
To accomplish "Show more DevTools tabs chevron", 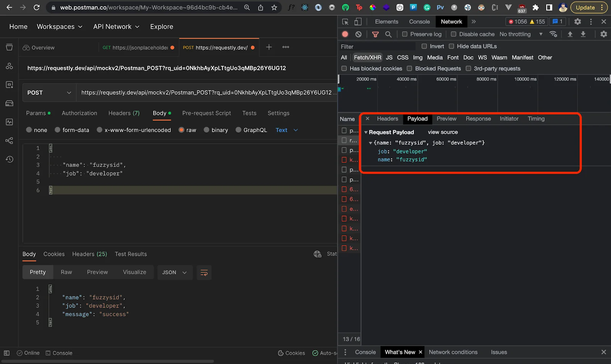I will [474, 22].
